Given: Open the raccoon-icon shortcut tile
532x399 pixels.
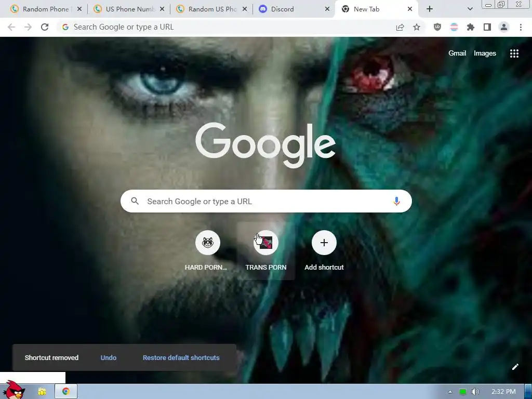Looking at the screenshot, I should [x=207, y=243].
